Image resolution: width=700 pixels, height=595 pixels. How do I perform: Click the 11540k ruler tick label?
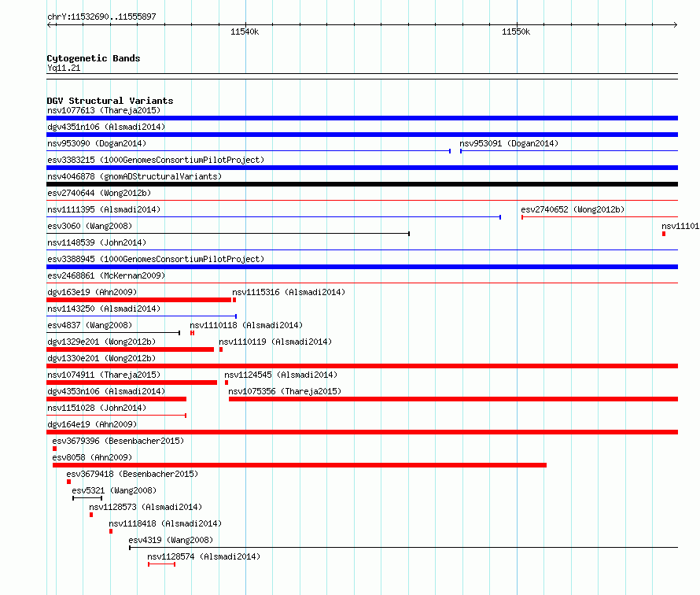point(245,31)
